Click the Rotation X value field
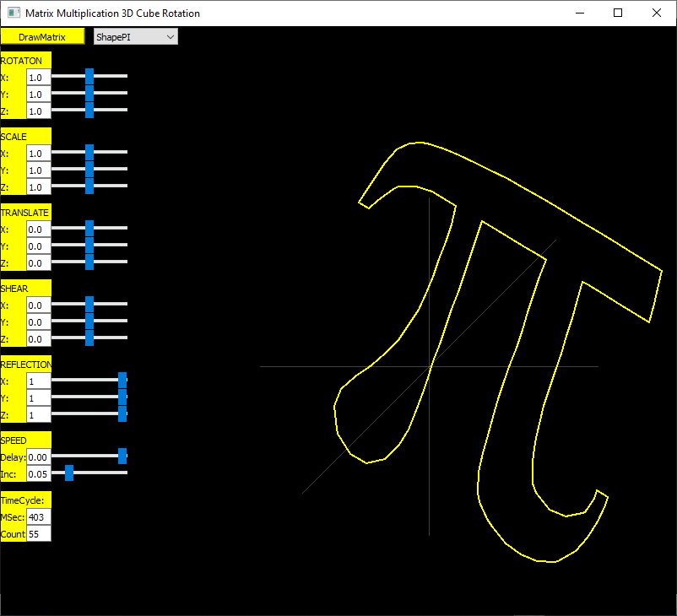Screen dimensions: 677x616 point(39,78)
